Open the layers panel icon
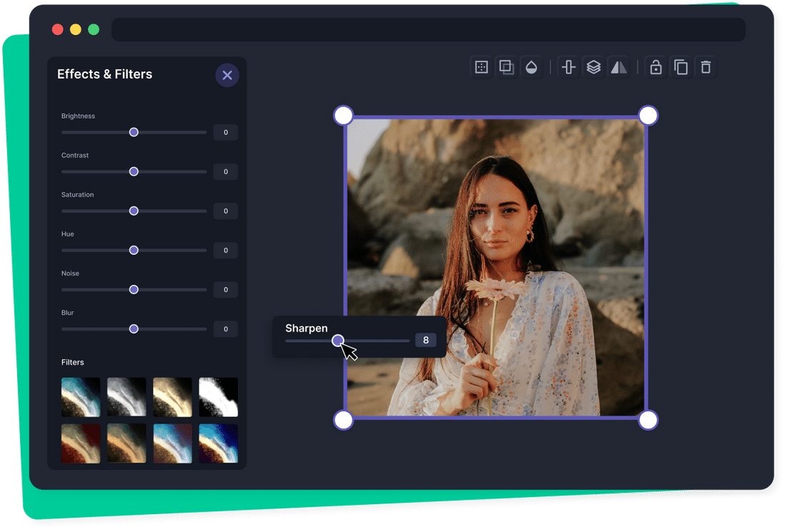Screen dimensions: 786x532 594,66
